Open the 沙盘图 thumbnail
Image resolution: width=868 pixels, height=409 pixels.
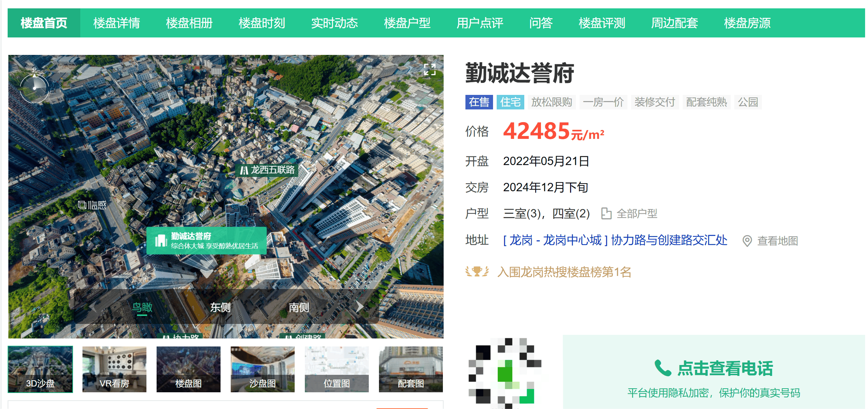(263, 369)
